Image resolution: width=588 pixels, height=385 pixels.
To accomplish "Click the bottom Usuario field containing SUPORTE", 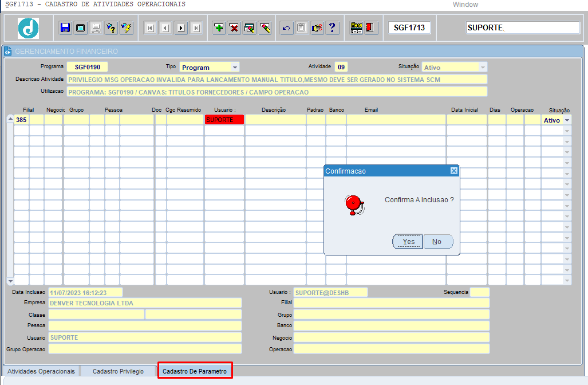I will 145,337.
